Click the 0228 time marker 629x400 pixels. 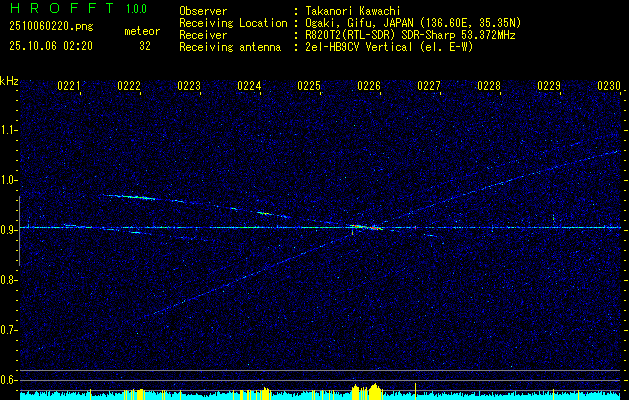[489, 86]
